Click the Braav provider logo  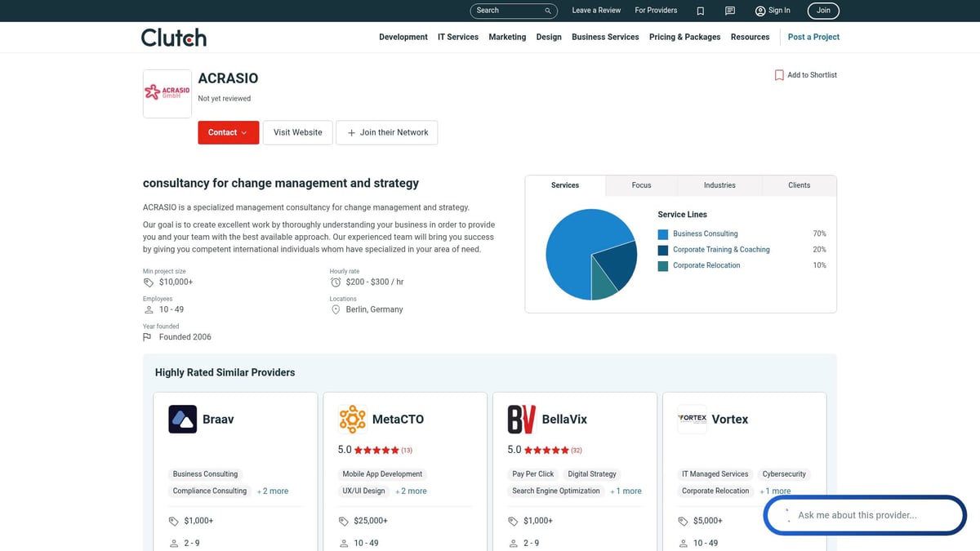183,419
